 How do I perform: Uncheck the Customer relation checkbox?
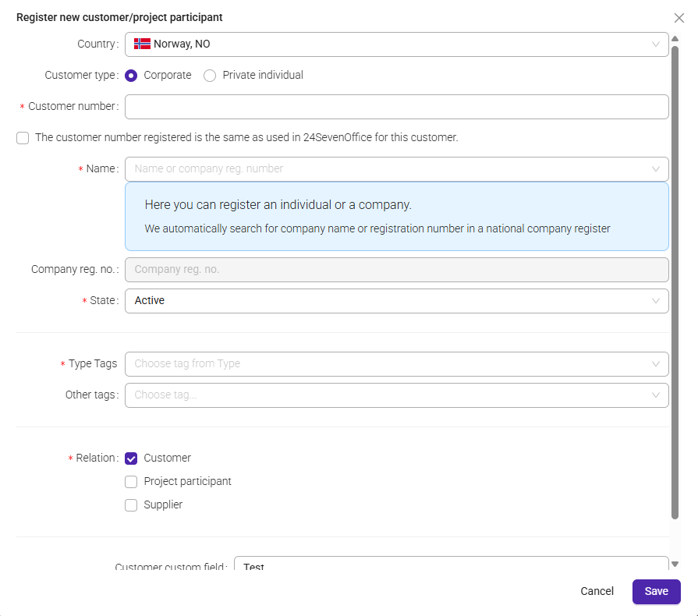pyautogui.click(x=131, y=458)
